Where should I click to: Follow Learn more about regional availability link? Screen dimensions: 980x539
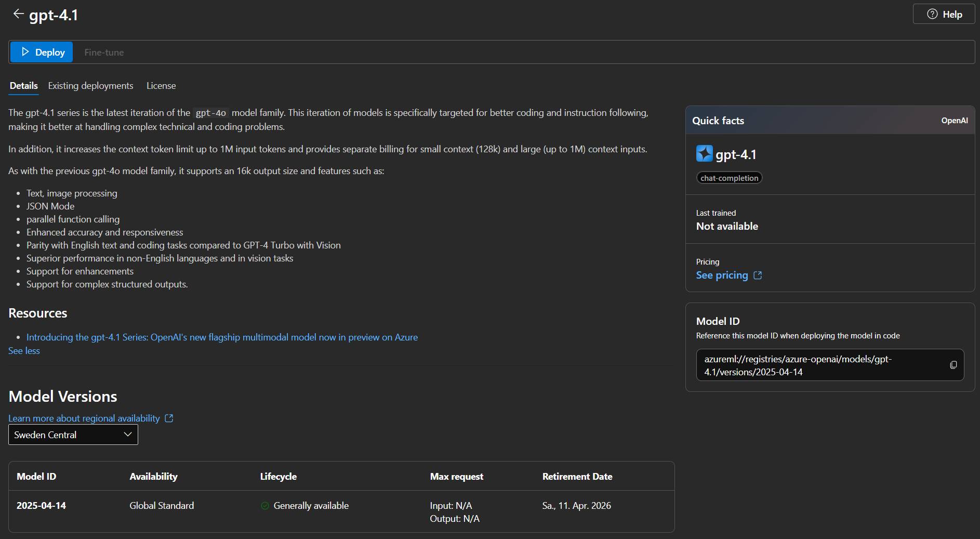(84, 418)
